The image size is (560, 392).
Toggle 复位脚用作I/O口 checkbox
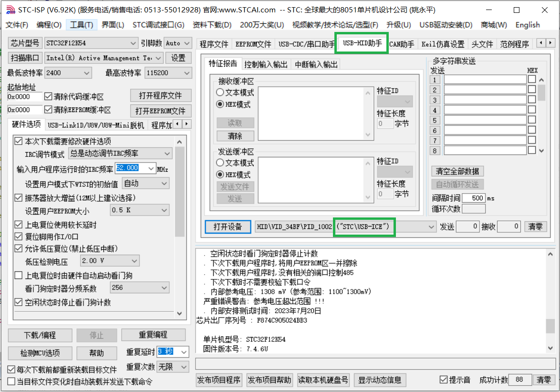19,237
